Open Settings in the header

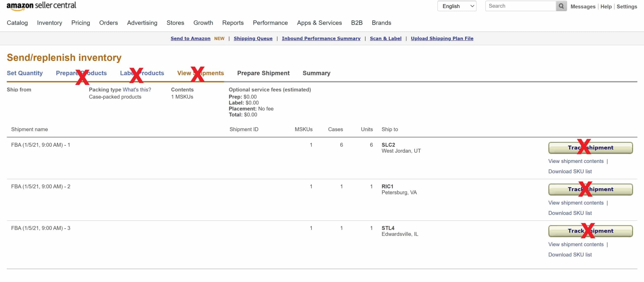point(627,7)
